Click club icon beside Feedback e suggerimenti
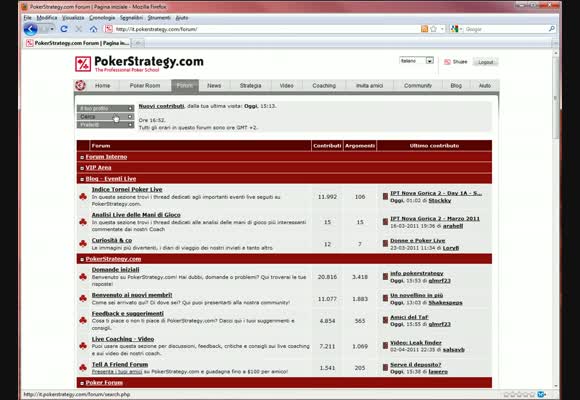580x400 pixels. [83, 320]
